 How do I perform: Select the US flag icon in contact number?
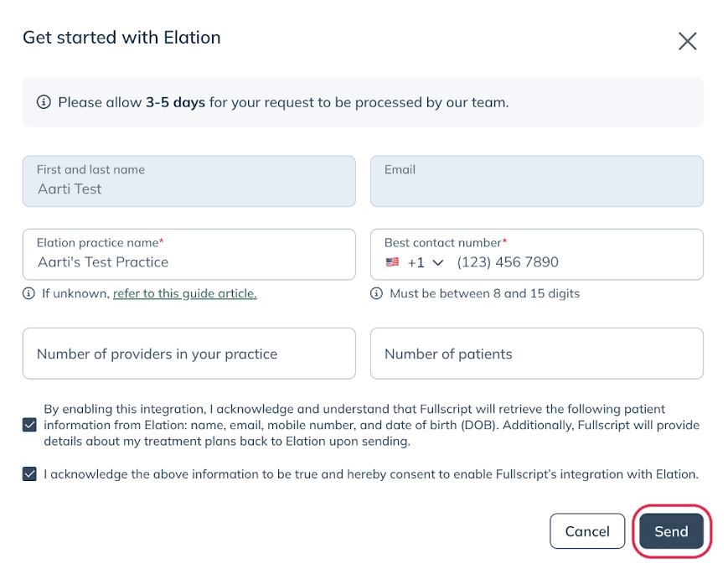click(392, 262)
